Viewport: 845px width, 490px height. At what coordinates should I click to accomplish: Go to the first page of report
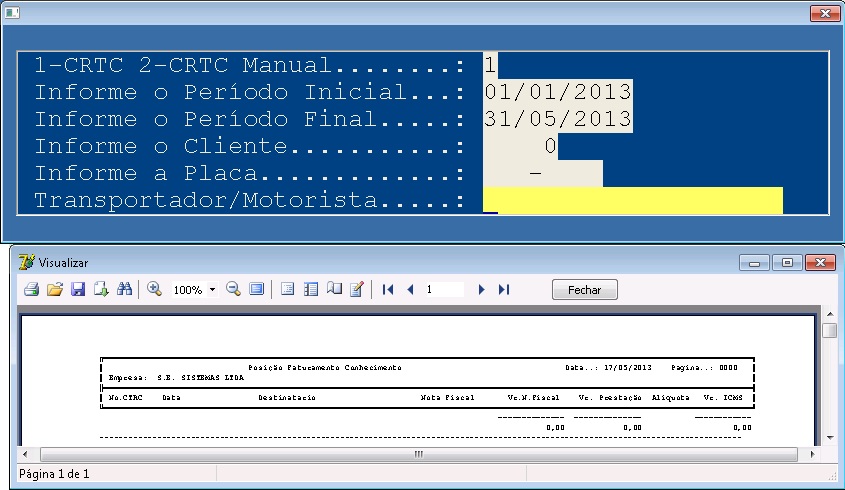388,289
